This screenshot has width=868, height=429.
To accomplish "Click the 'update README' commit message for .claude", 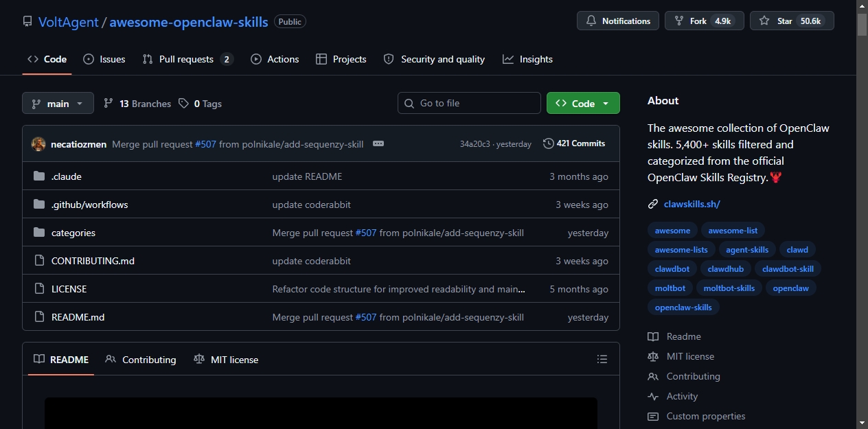I will coord(307,176).
